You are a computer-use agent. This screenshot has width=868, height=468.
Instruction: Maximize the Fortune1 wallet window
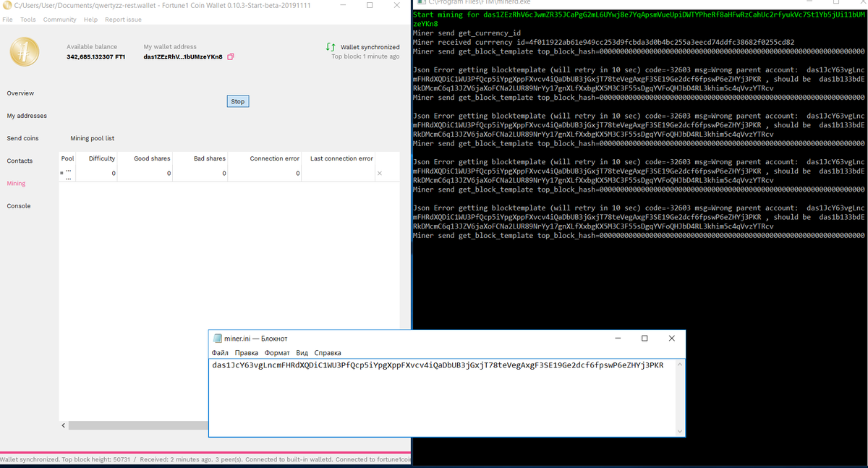point(370,5)
